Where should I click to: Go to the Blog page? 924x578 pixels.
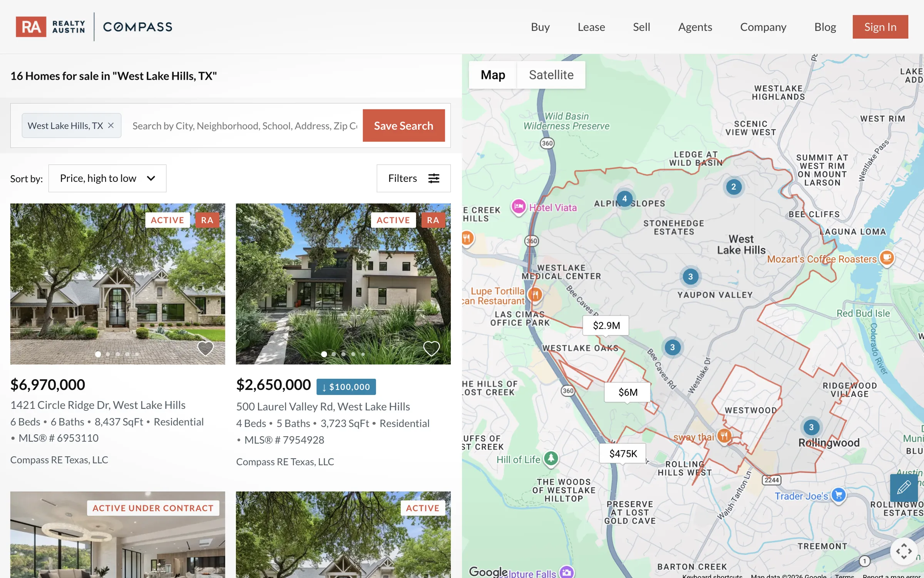point(825,27)
